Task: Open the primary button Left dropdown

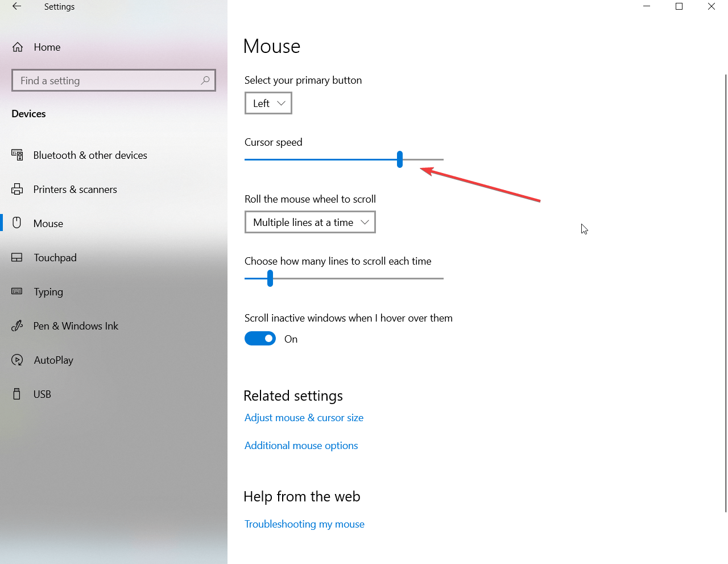Action: (x=268, y=103)
